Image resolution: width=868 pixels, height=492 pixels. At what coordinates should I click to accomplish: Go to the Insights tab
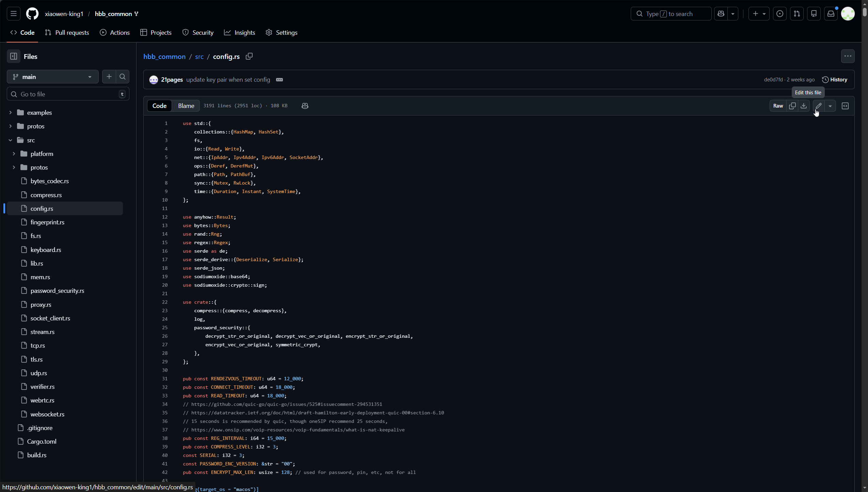240,33
